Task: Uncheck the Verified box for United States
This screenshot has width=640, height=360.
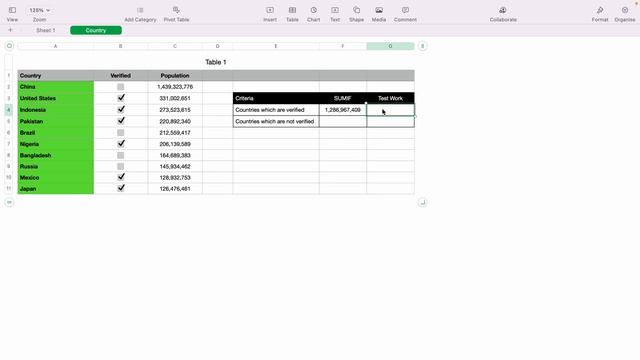Action: [x=121, y=98]
